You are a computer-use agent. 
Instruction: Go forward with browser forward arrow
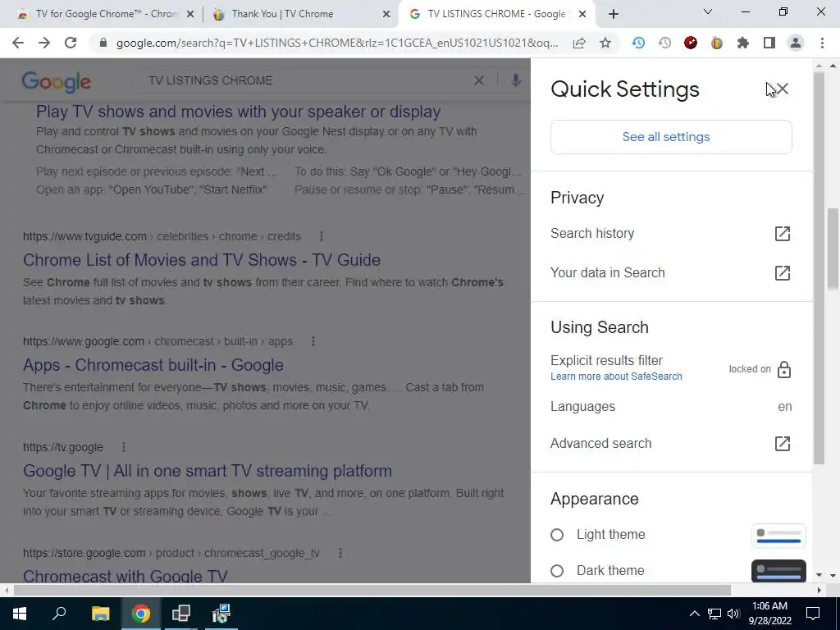44,43
